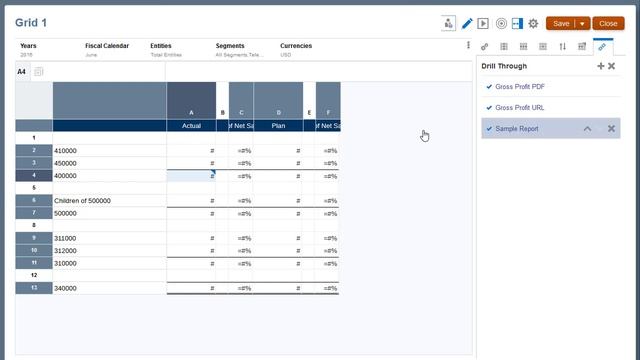Open the gear settings icon
The image size is (640, 360).
(533, 24)
